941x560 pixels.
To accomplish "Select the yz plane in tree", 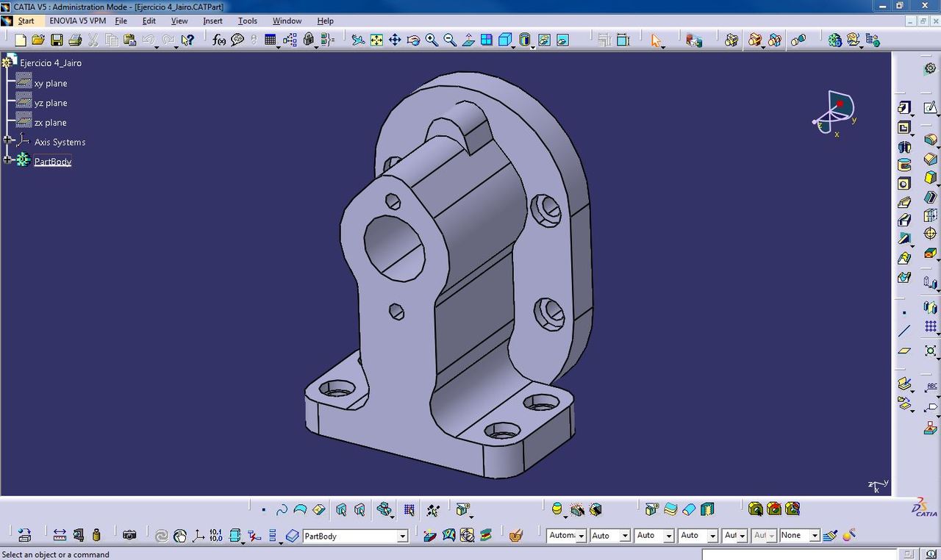I will [51, 103].
